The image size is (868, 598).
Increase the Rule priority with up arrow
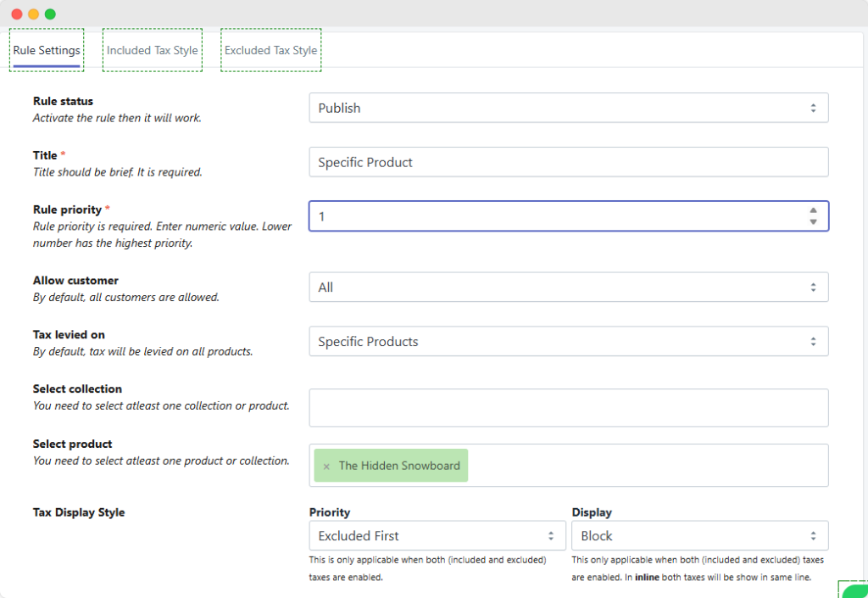click(x=813, y=210)
